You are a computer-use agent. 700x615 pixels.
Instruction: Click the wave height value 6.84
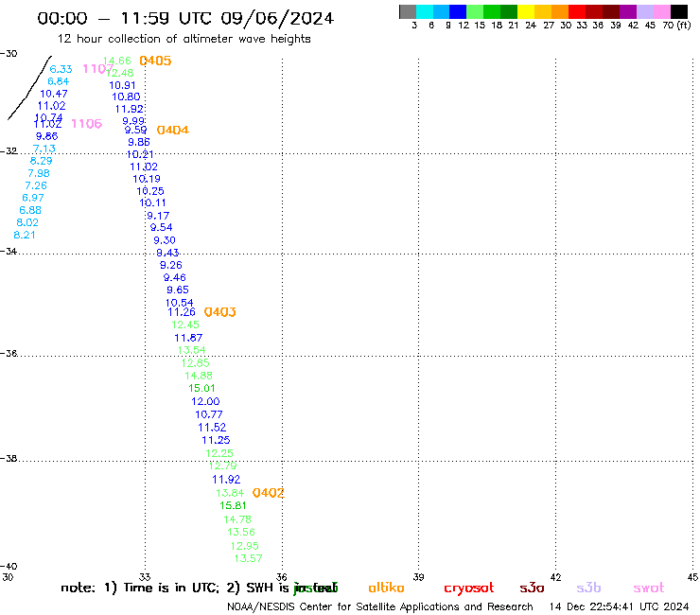pyautogui.click(x=58, y=81)
